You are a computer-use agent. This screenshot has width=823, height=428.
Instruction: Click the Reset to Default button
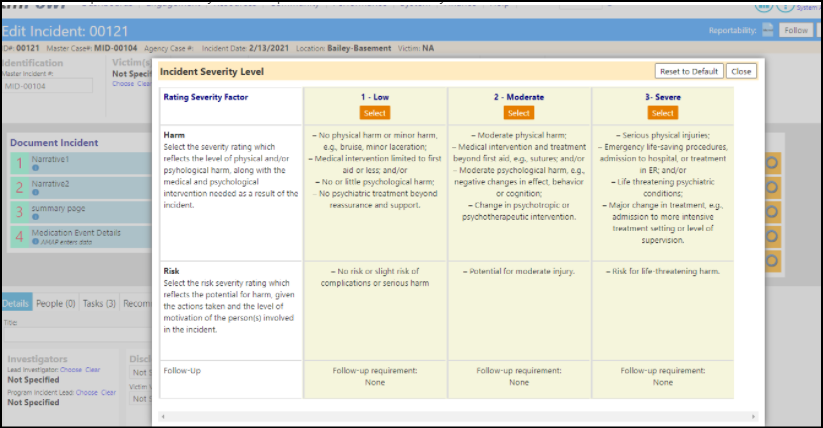tap(689, 71)
